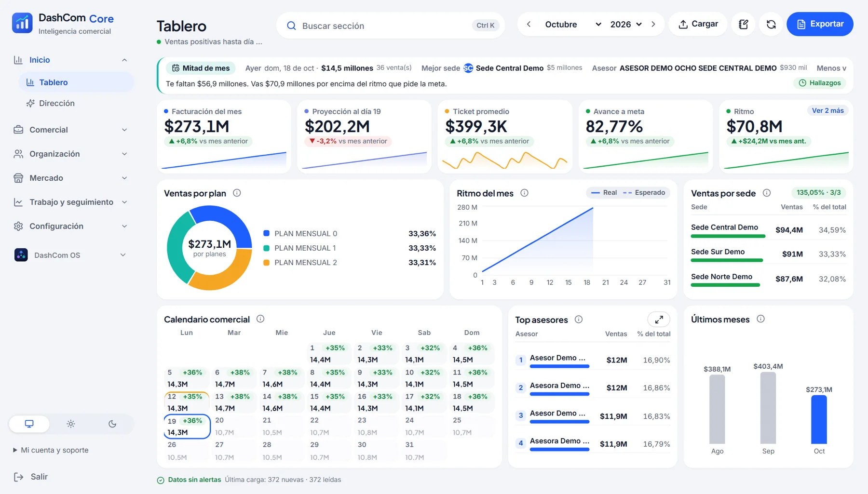Open info icon next to Calendario comercial
The height and width of the screenshot is (494, 868).
[260, 319]
